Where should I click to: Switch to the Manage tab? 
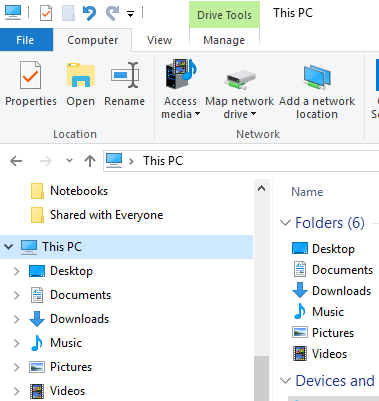click(224, 40)
